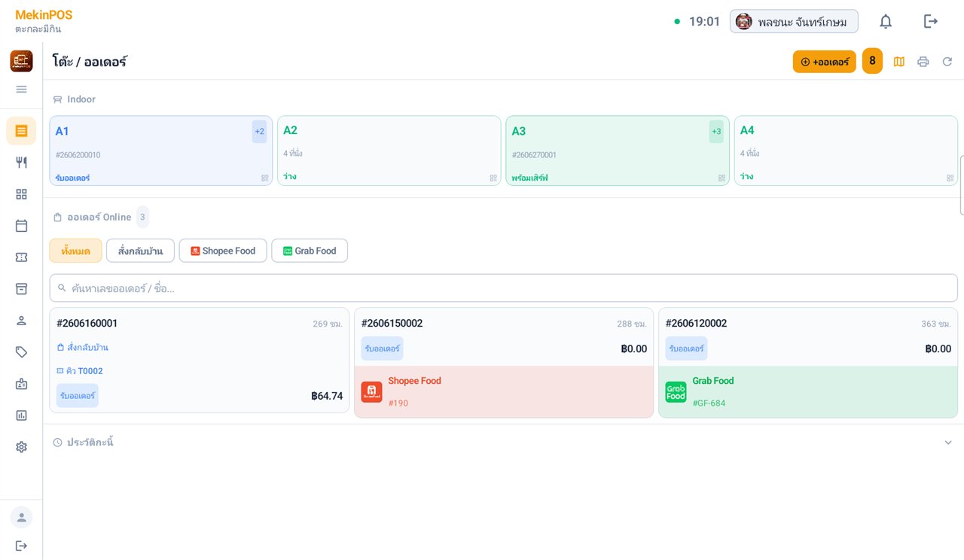Screen dimensions: 964x560
Task: Open order number #2606160001
Action: click(87, 324)
